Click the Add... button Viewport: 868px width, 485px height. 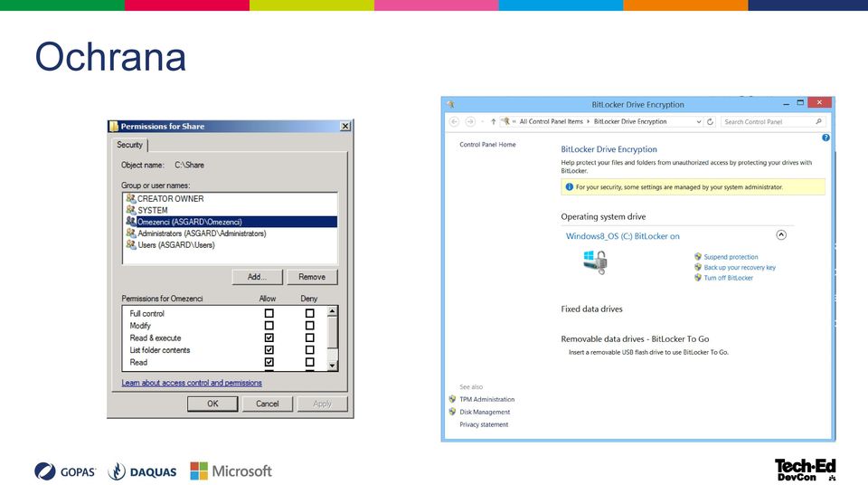point(257,277)
